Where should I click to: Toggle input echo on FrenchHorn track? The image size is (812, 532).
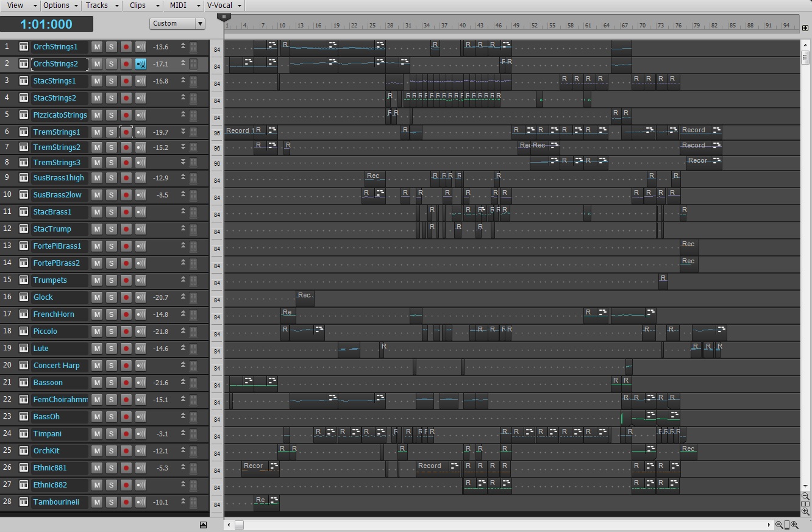141,314
